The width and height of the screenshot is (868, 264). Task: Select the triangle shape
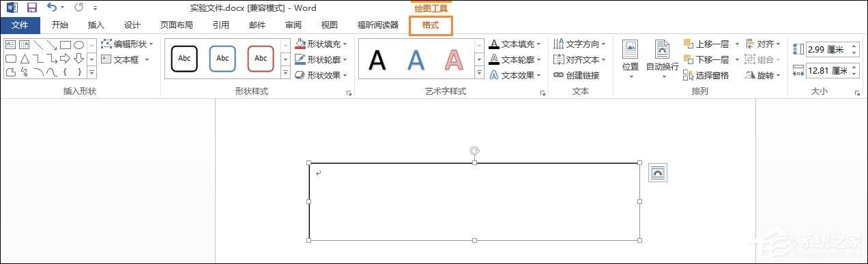coord(25,59)
